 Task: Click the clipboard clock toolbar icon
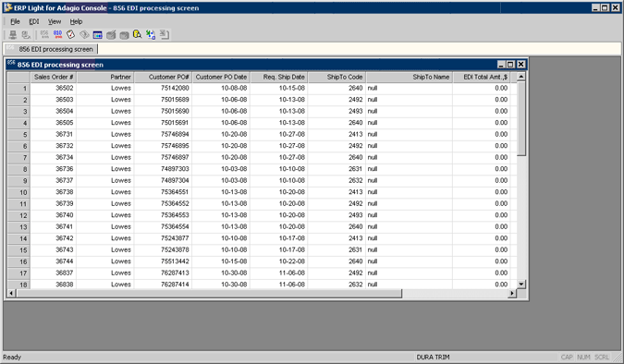click(71, 35)
